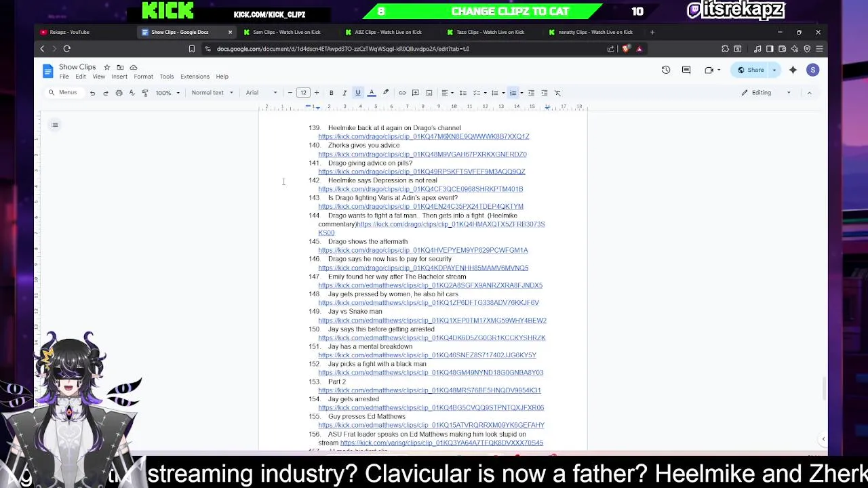Viewport: 868px width, 488px height.
Task: Open the Edit menu
Action: [x=81, y=77]
